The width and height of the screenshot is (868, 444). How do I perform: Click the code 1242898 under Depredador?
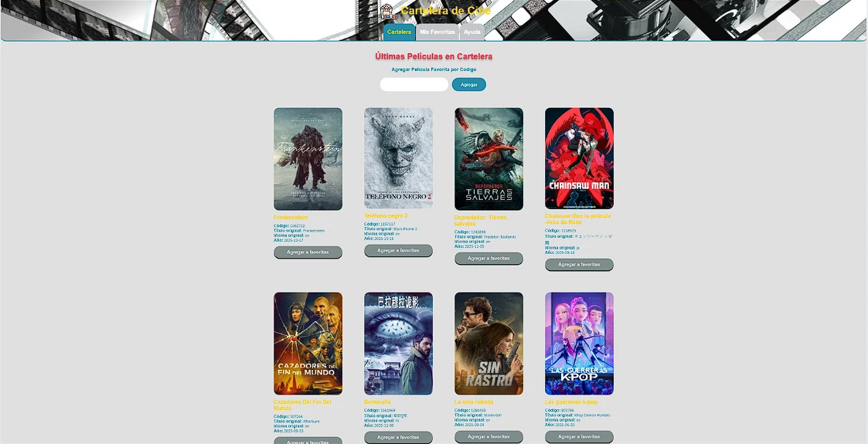click(478, 232)
